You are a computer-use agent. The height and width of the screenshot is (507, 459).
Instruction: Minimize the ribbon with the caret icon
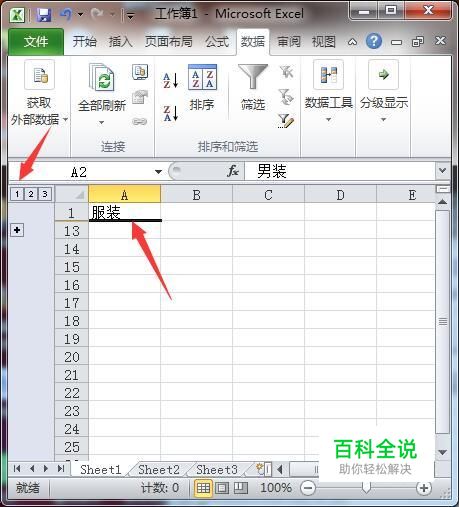coord(352,42)
